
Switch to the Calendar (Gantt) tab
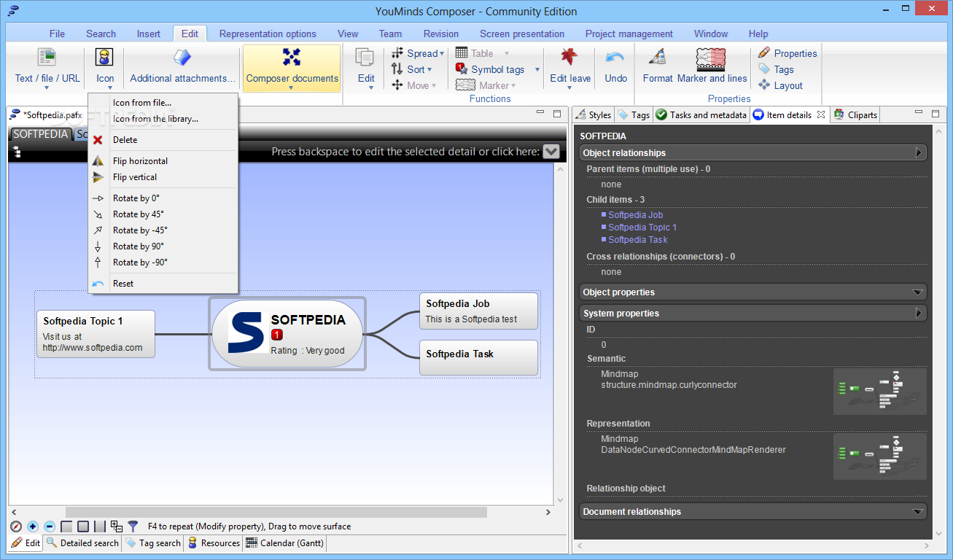[284, 543]
